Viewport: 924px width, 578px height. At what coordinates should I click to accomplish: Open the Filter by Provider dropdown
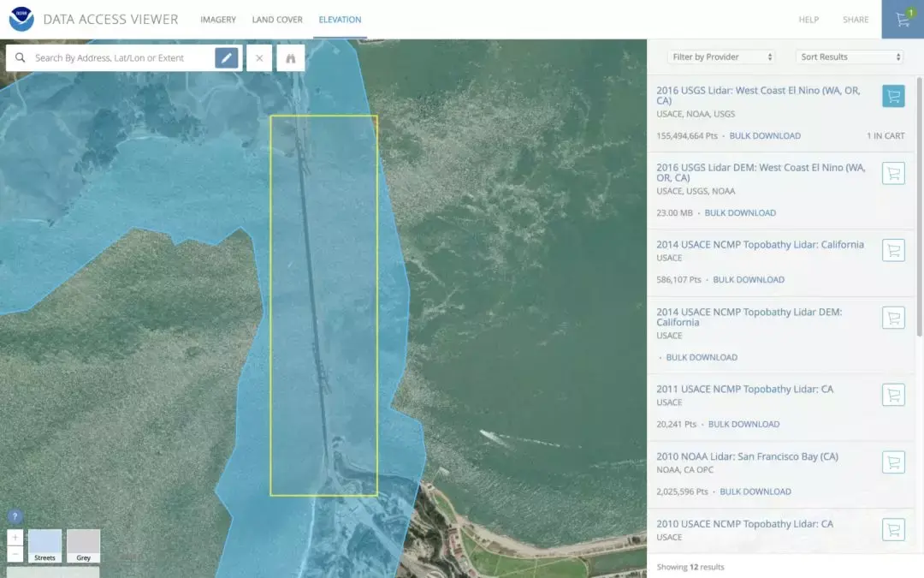[x=721, y=57]
